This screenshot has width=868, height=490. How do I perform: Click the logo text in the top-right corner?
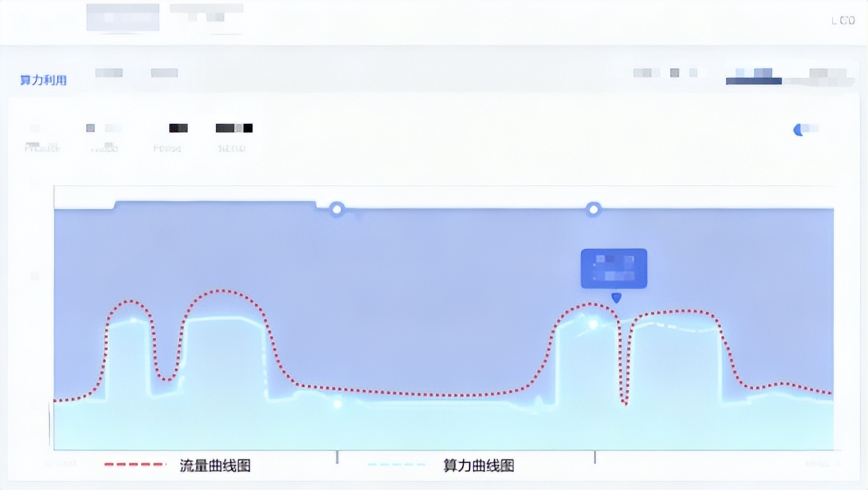[843, 21]
